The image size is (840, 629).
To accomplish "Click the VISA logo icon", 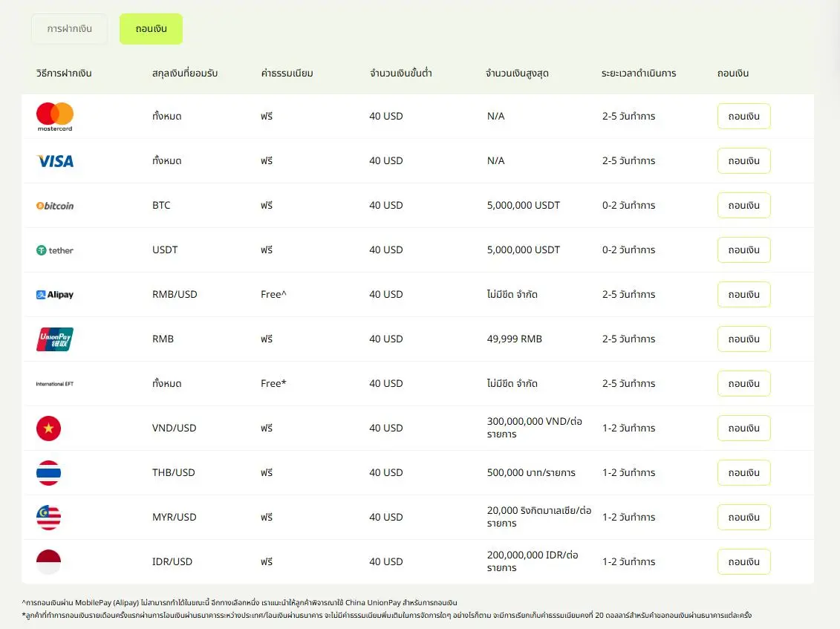I will [55, 160].
